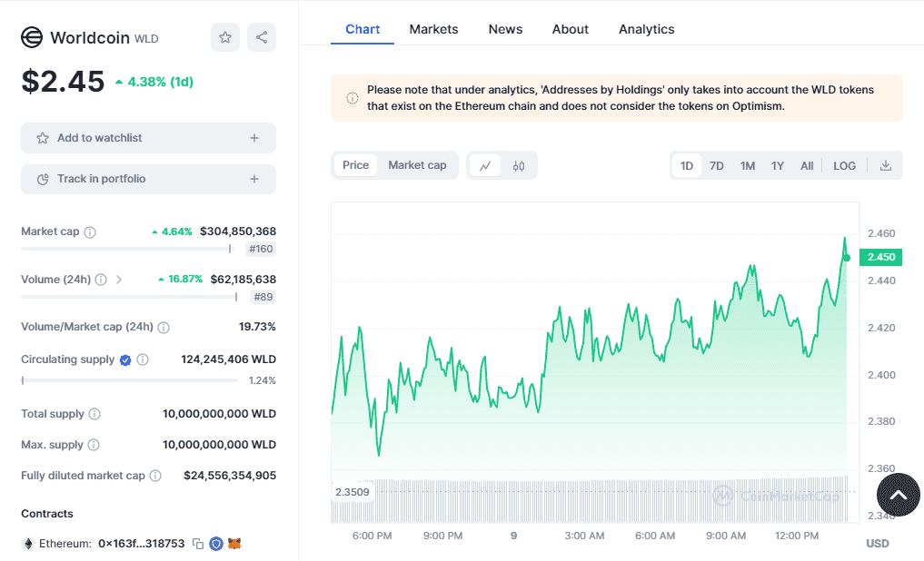Open Volume (24h) info icon
Image resolution: width=924 pixels, height=561 pixels.
pyautogui.click(x=102, y=280)
